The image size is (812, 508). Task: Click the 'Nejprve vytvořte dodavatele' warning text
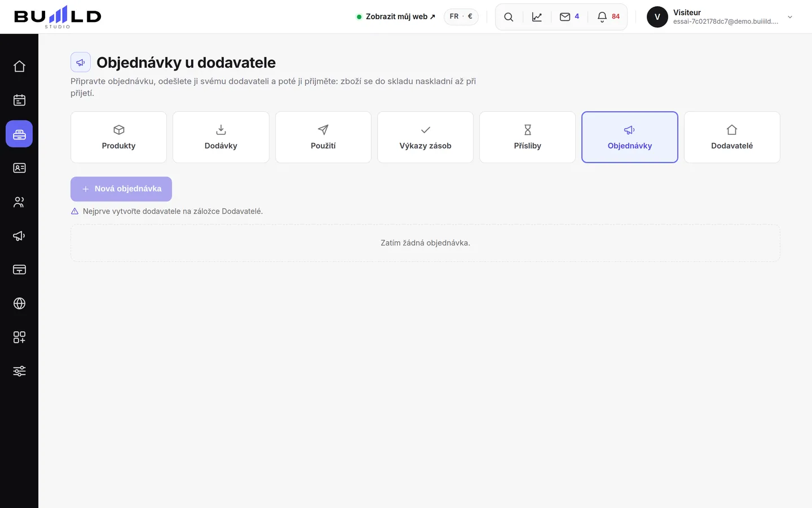[173, 211]
